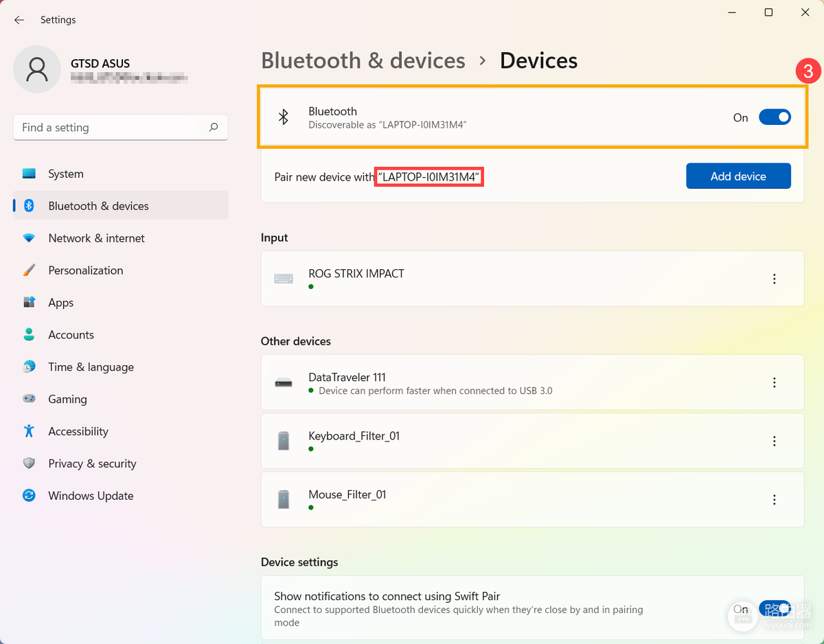Viewport: 824px width, 644px height.
Task: Click the Input section heading
Action: click(x=274, y=238)
